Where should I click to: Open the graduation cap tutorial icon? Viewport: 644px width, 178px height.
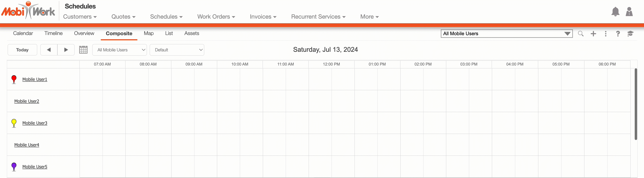point(630,34)
